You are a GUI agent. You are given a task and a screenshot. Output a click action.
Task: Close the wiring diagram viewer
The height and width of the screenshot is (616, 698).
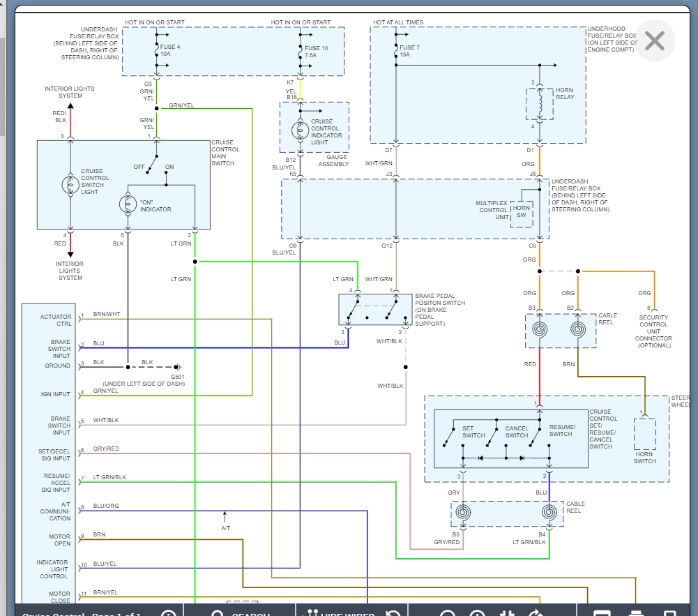point(654,41)
